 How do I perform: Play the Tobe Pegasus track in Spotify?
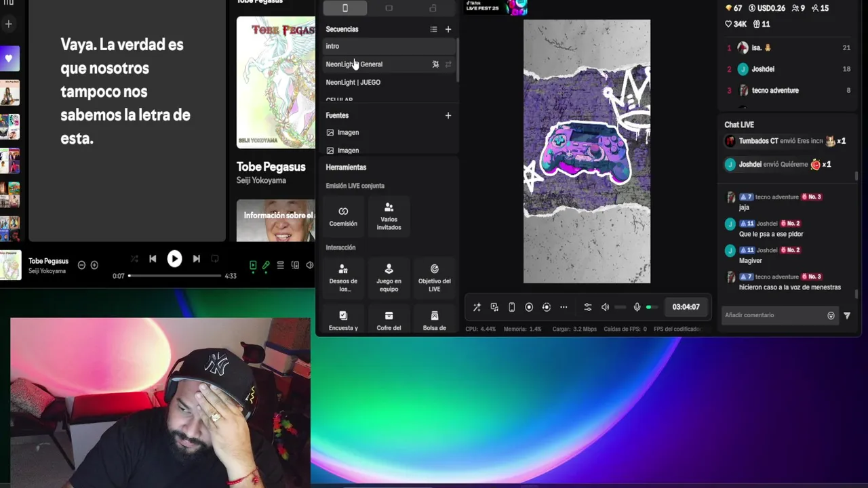pos(174,258)
